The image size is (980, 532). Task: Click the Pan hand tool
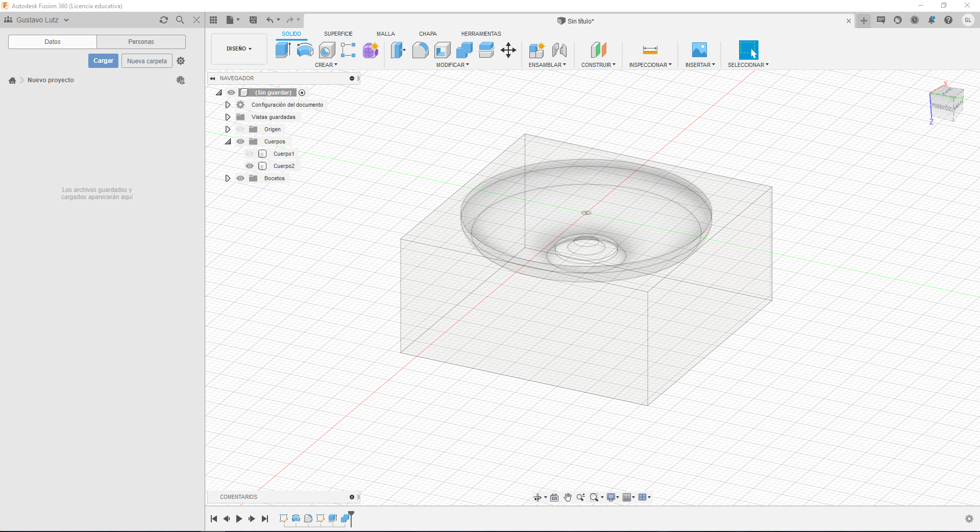pos(568,497)
